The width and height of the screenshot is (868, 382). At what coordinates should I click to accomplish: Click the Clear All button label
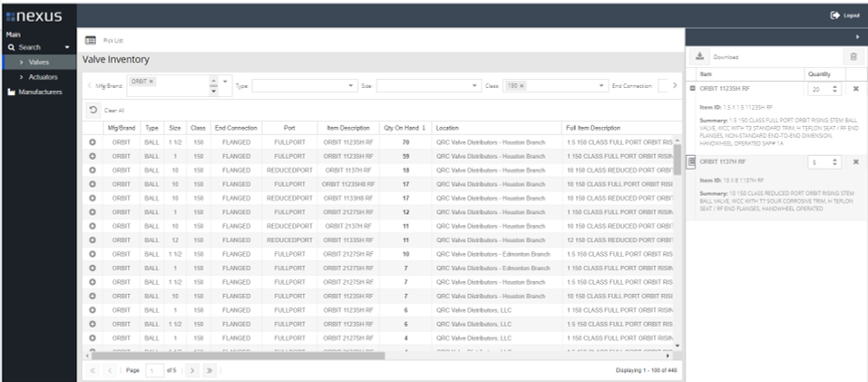click(x=114, y=111)
